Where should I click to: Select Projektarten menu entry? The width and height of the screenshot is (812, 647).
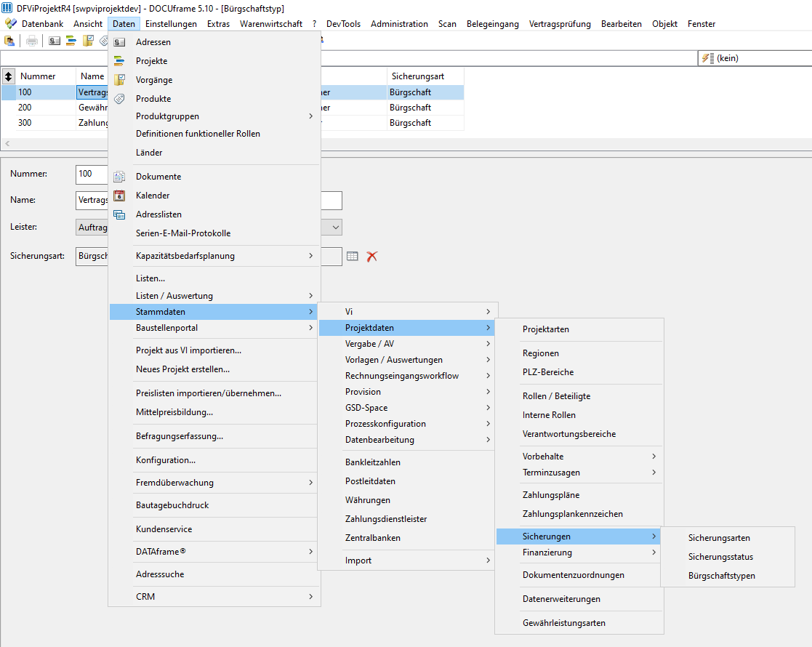pos(579,329)
